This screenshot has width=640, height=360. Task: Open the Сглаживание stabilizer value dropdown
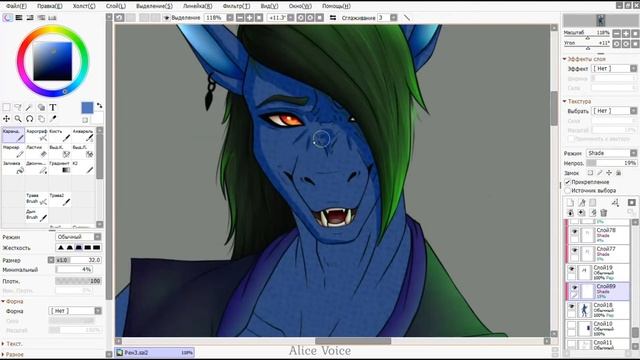pos(393,18)
